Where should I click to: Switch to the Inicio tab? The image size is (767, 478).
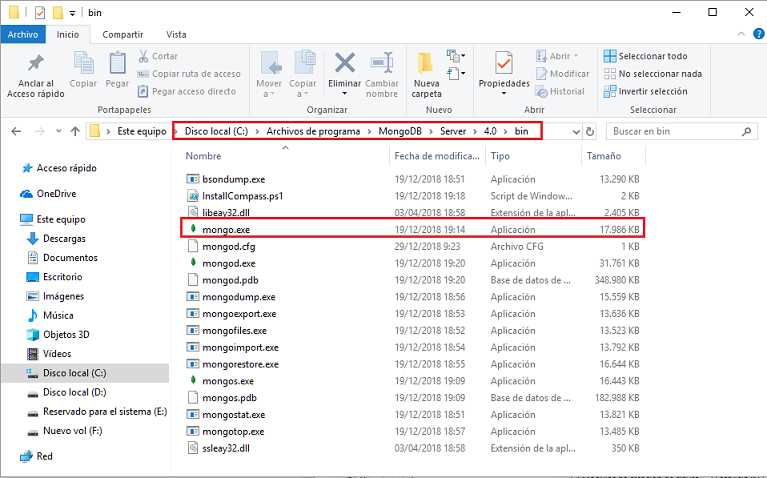68,34
